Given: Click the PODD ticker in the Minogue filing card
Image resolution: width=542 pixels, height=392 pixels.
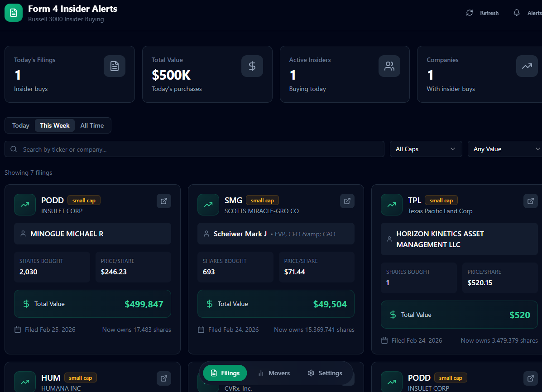Looking at the screenshot, I should pyautogui.click(x=53, y=201).
